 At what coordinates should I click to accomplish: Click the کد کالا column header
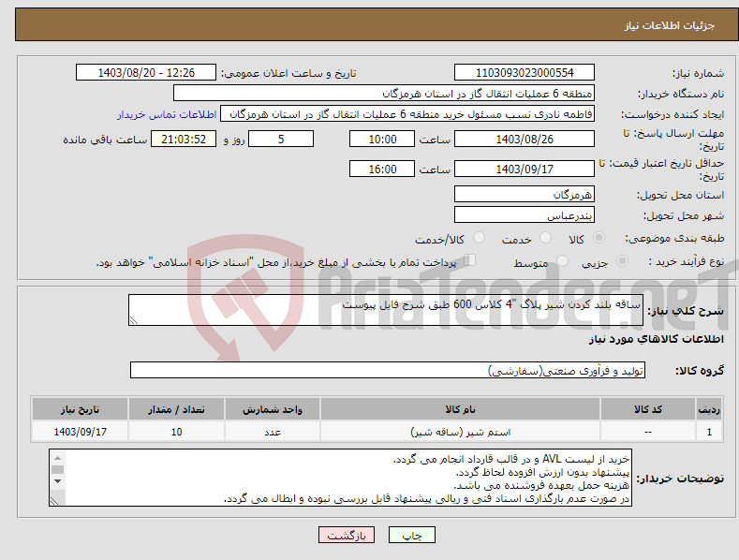tap(648, 409)
